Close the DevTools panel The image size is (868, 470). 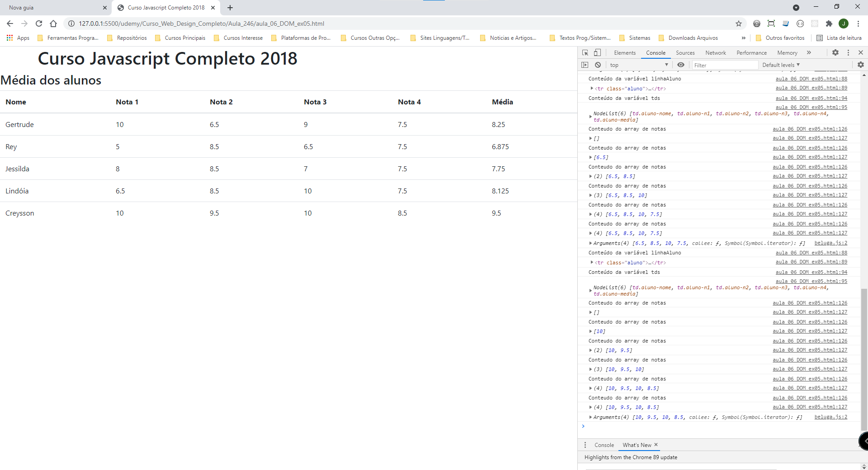point(861,52)
